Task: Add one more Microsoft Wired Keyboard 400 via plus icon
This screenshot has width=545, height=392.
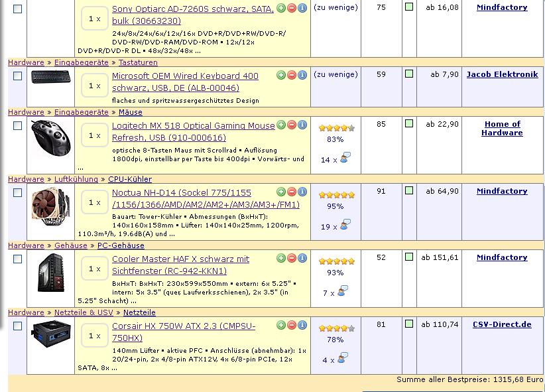Action: pyautogui.click(x=281, y=75)
